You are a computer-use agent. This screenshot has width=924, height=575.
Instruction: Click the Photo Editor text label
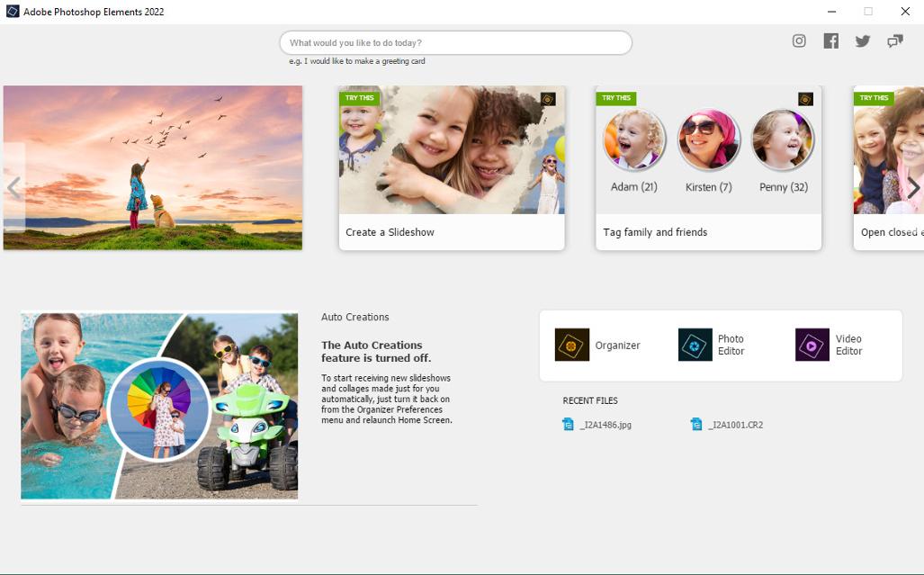731,345
